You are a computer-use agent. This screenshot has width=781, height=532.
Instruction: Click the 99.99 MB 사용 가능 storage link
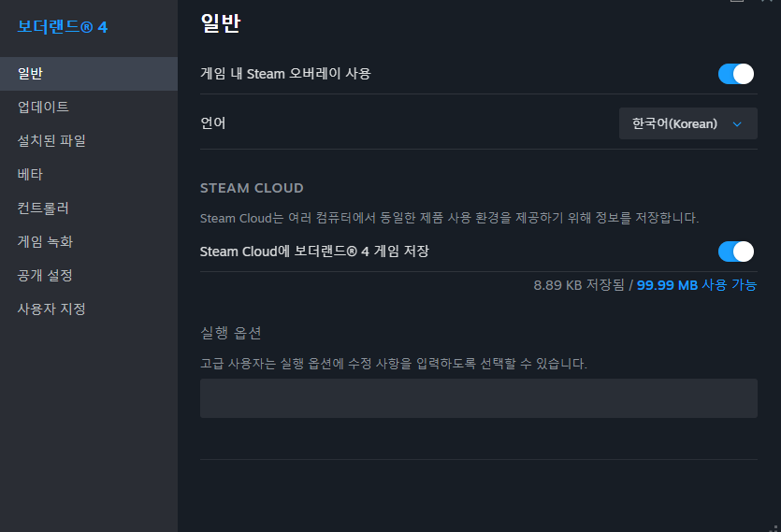(697, 285)
